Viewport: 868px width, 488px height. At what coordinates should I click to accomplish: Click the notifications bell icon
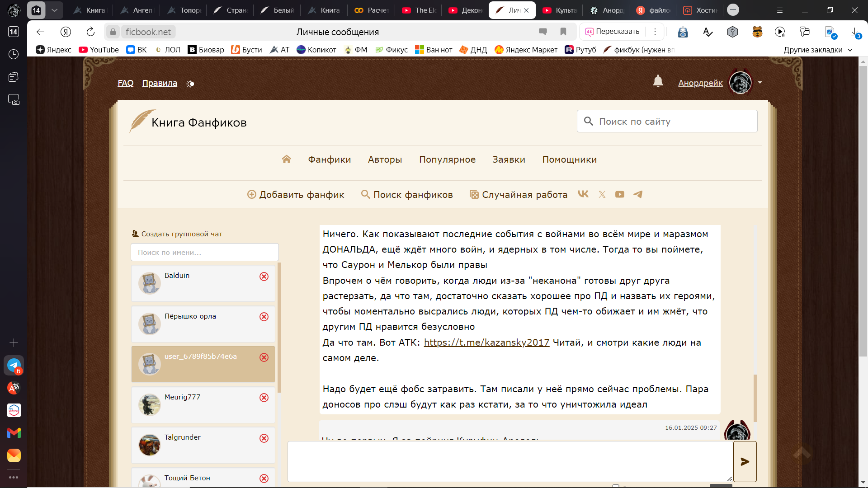(658, 81)
